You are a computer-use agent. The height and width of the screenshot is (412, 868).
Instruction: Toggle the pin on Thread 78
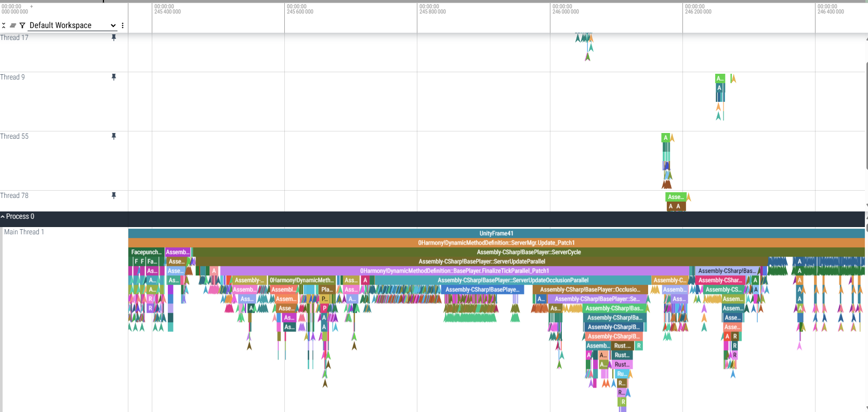114,195
